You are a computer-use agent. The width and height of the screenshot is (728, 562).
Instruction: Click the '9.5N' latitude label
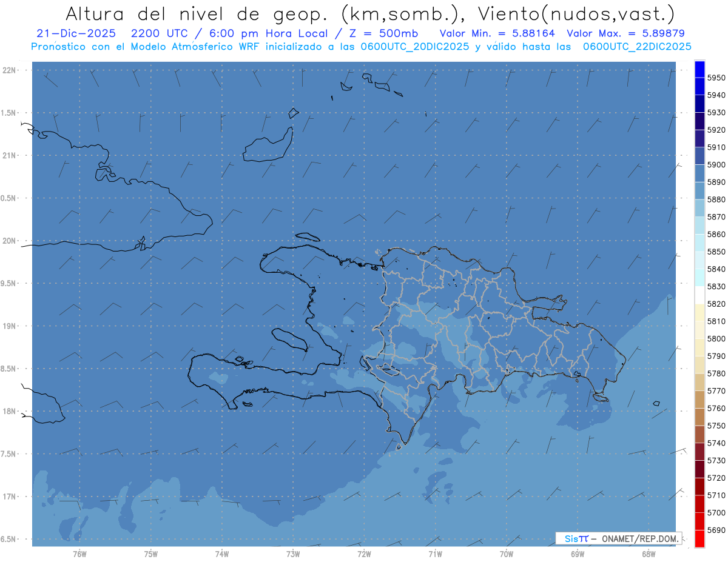(9, 284)
